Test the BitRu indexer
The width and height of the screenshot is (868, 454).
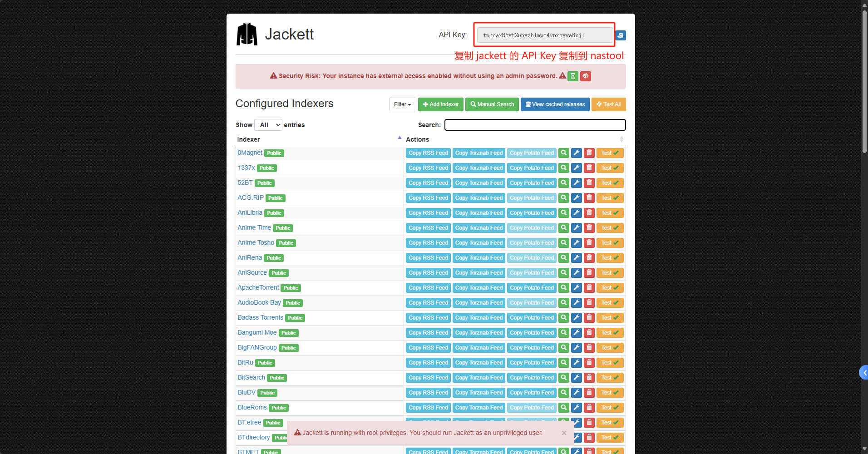pyautogui.click(x=610, y=363)
